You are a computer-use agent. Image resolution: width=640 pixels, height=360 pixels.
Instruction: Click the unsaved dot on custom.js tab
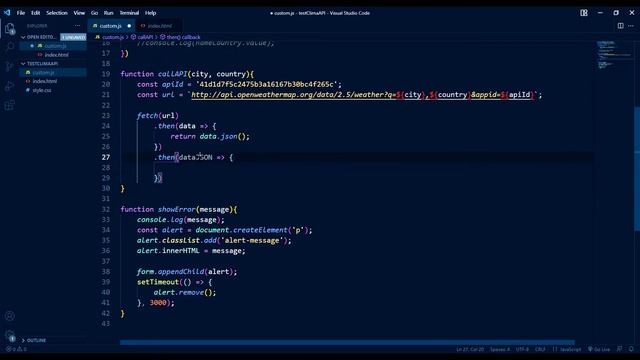click(x=129, y=26)
